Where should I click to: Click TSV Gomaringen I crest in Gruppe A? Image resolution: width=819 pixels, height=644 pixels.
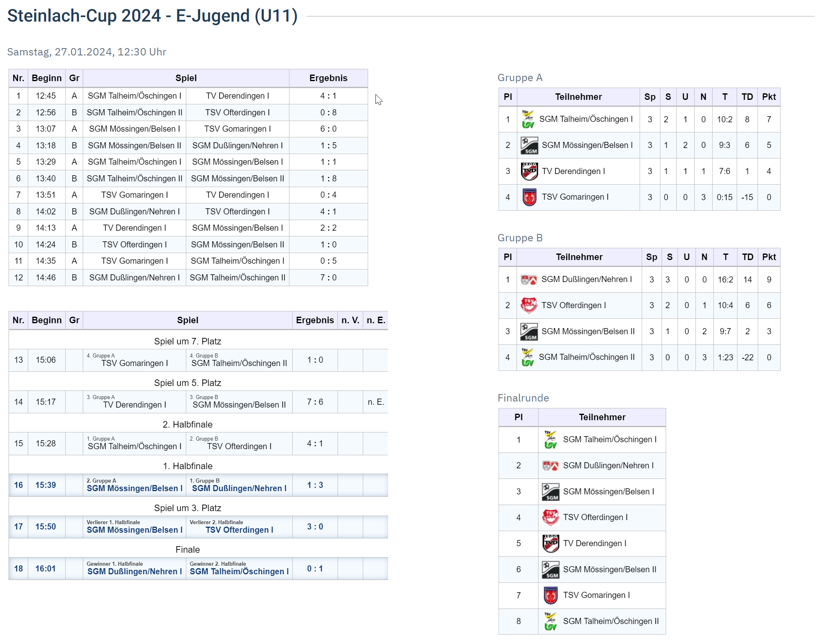tap(529, 197)
